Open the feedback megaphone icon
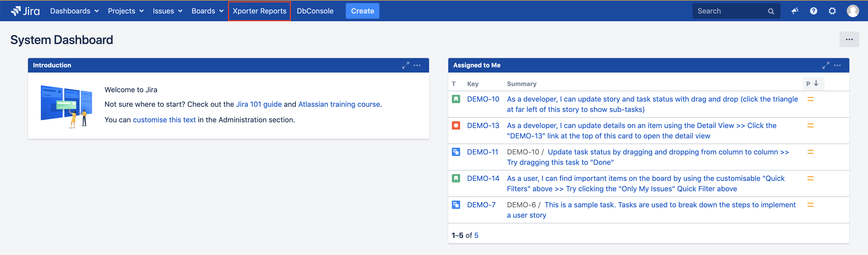This screenshot has height=255, width=868. [795, 11]
